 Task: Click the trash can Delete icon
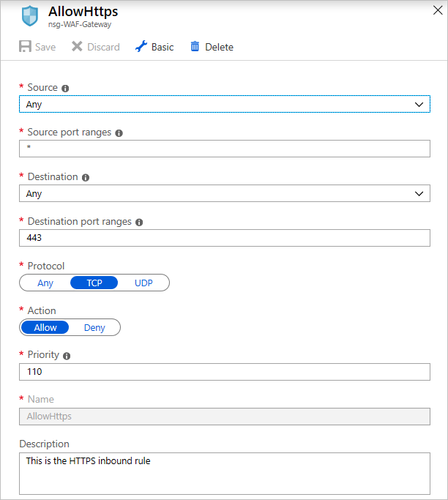pos(195,47)
